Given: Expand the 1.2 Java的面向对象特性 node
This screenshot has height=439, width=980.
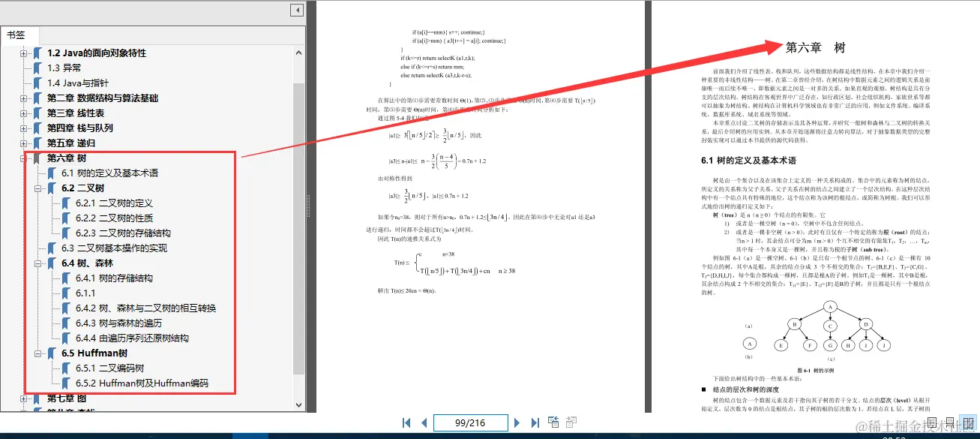Looking at the screenshot, I should tap(24, 53).
